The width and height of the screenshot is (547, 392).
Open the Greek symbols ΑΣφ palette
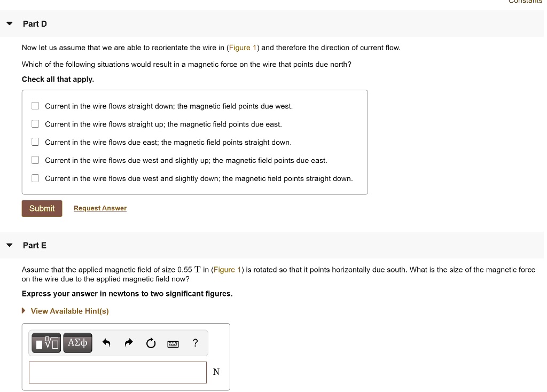(x=77, y=343)
